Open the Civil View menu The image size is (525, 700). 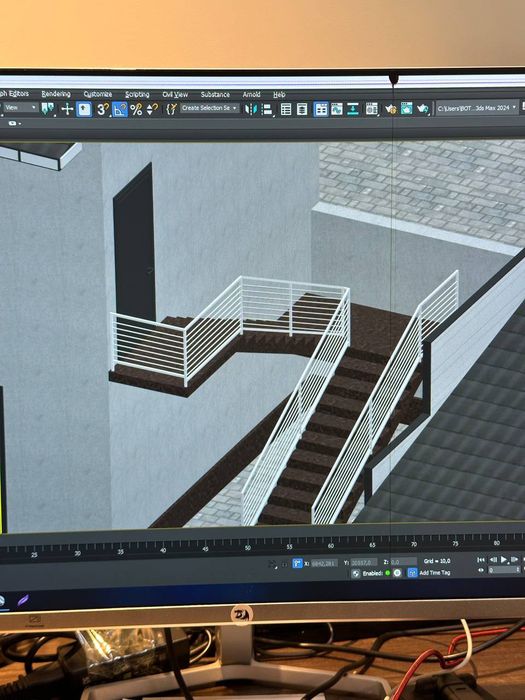point(175,95)
